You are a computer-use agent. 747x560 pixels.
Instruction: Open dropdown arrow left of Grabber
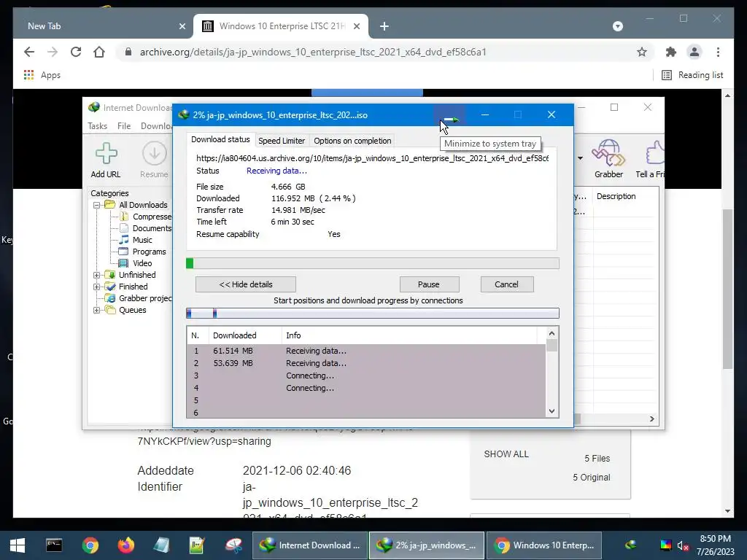[x=580, y=158]
